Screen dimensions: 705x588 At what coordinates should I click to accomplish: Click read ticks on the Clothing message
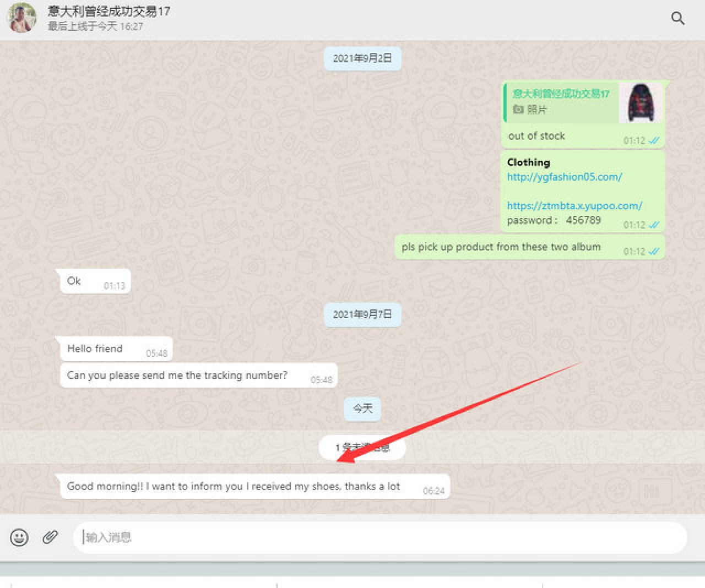(654, 225)
